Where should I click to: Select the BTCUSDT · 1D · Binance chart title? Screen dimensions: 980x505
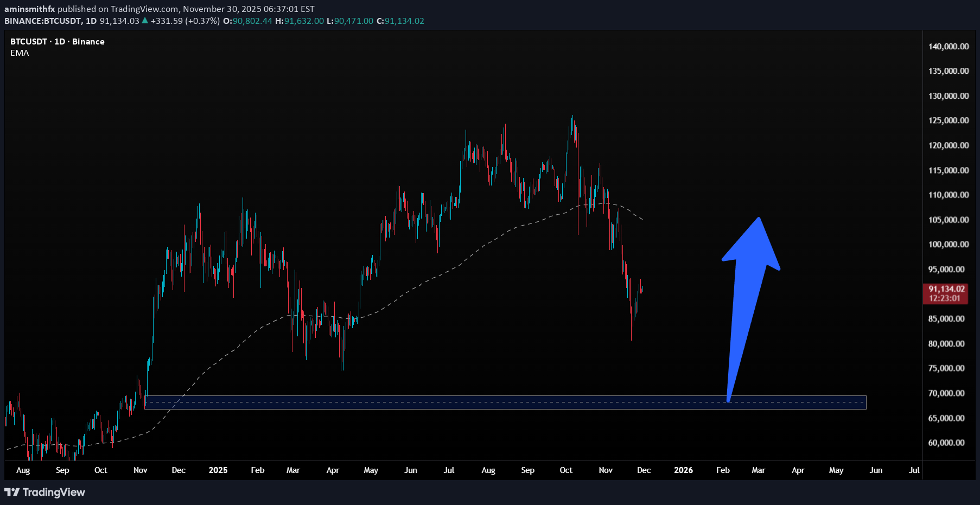57,42
